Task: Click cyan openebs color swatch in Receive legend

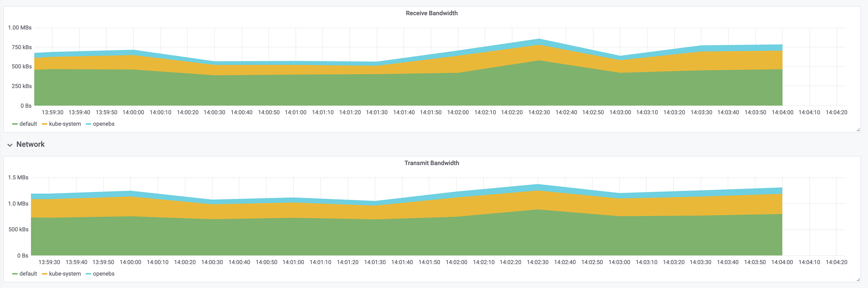Action: coord(88,124)
